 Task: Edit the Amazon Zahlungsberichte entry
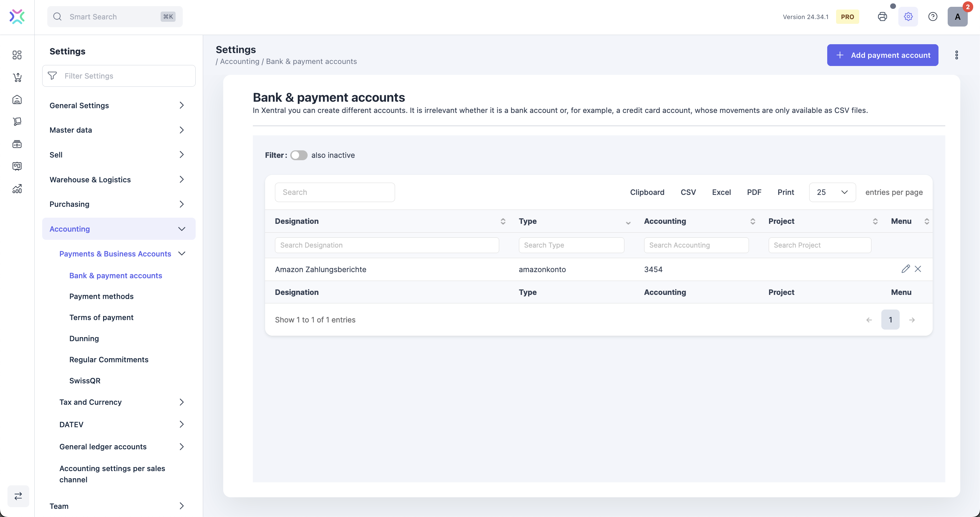tap(905, 269)
